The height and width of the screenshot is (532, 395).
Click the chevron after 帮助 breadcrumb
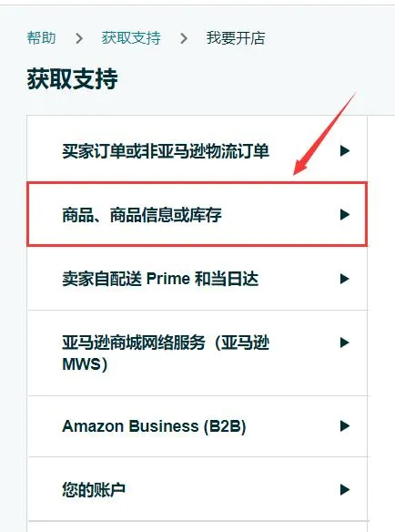[79, 38]
